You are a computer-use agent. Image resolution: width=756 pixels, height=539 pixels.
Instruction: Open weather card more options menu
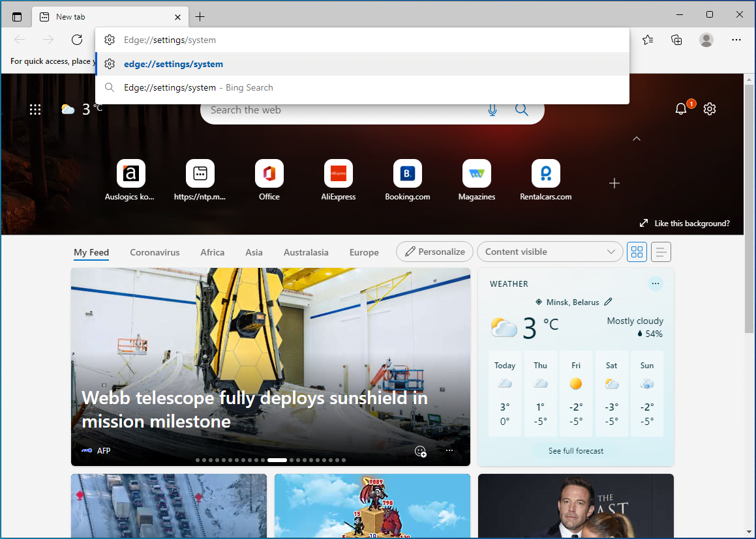click(x=656, y=284)
